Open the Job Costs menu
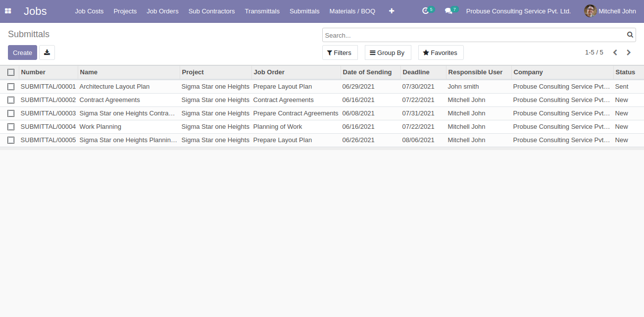Viewport: 644px width, 317px height. [89, 11]
